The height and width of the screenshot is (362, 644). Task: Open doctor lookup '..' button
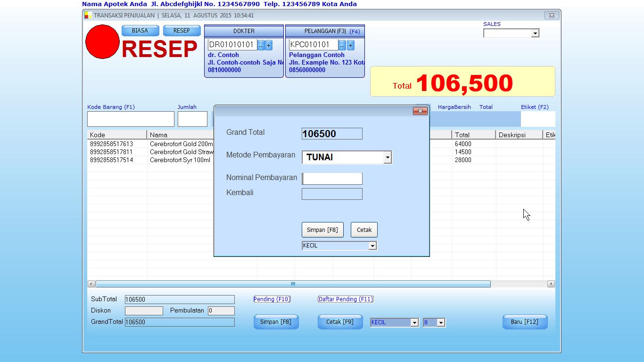pos(261,45)
